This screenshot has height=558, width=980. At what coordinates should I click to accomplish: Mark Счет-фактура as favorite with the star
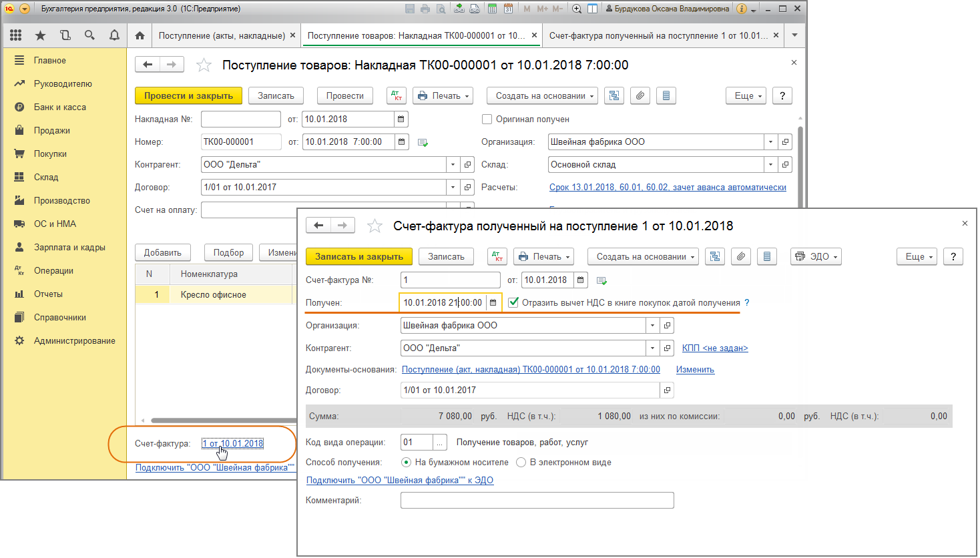coord(375,226)
